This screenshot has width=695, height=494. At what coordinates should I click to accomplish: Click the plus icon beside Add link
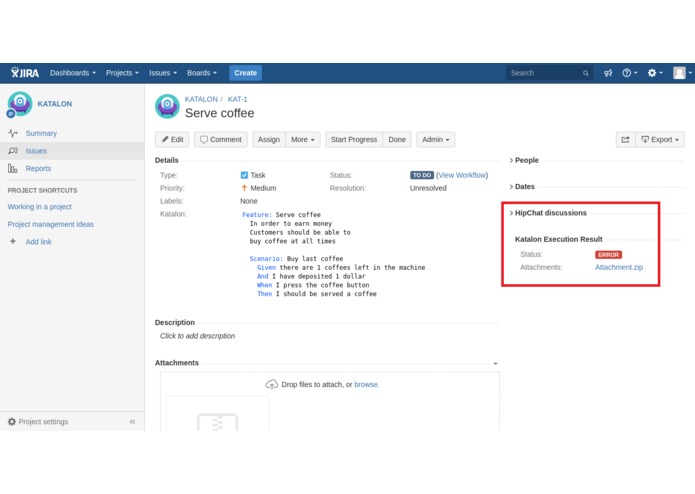tap(13, 241)
